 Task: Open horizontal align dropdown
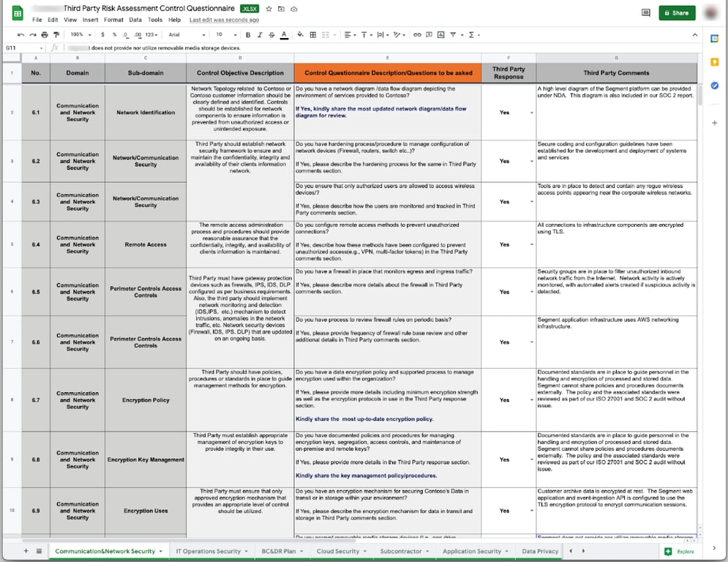coord(350,35)
